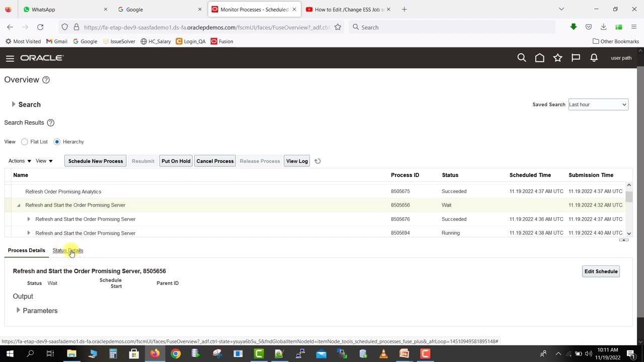Bookmark this page with star icon
This screenshot has height=362, width=644.
pyautogui.click(x=338, y=27)
